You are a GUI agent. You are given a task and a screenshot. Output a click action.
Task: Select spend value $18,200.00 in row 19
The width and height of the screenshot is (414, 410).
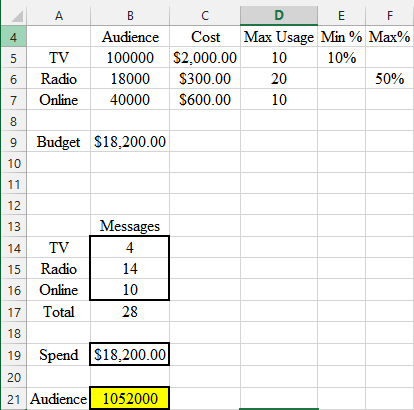pyautogui.click(x=130, y=354)
